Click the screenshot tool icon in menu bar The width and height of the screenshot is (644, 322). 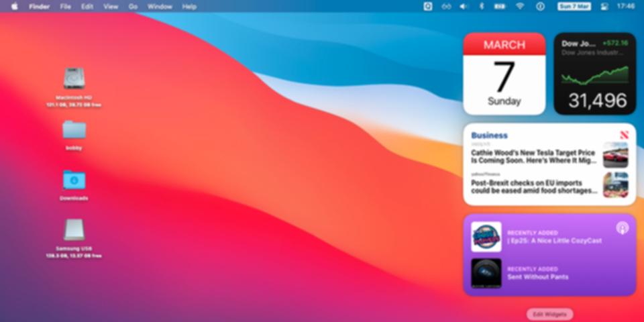click(428, 6)
